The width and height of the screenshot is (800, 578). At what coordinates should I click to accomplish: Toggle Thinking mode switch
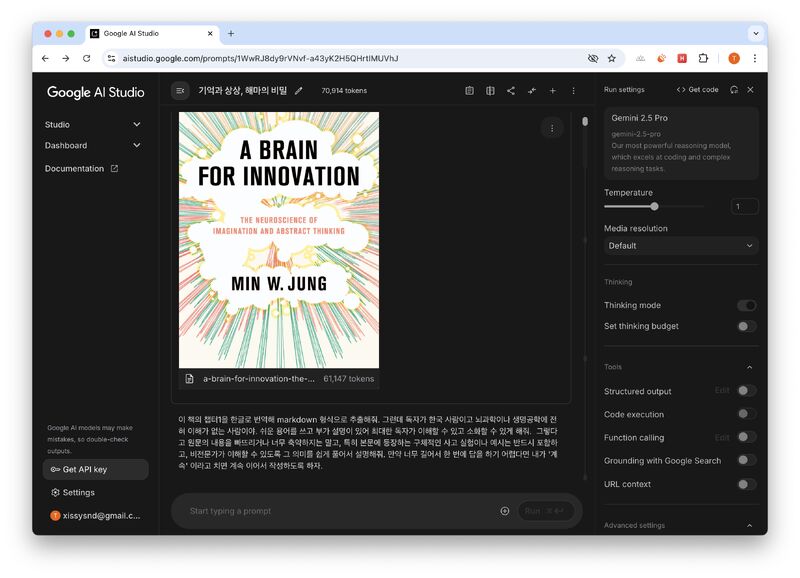(x=746, y=305)
